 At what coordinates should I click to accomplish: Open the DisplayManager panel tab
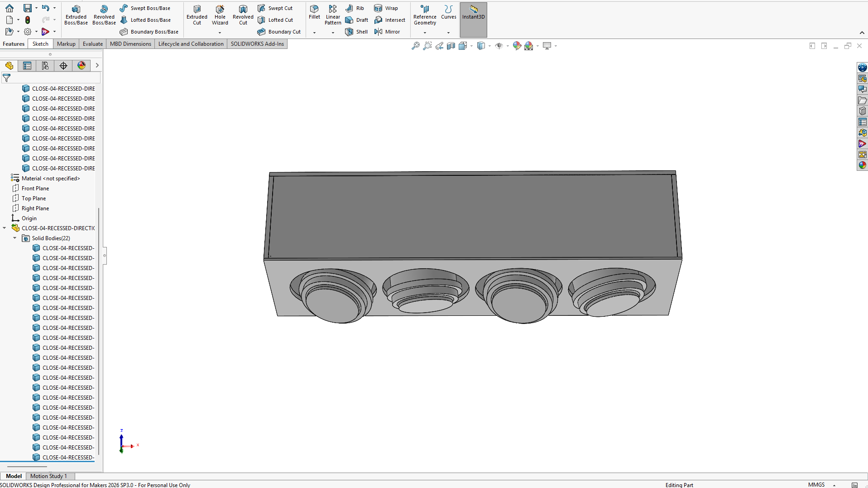(x=82, y=66)
